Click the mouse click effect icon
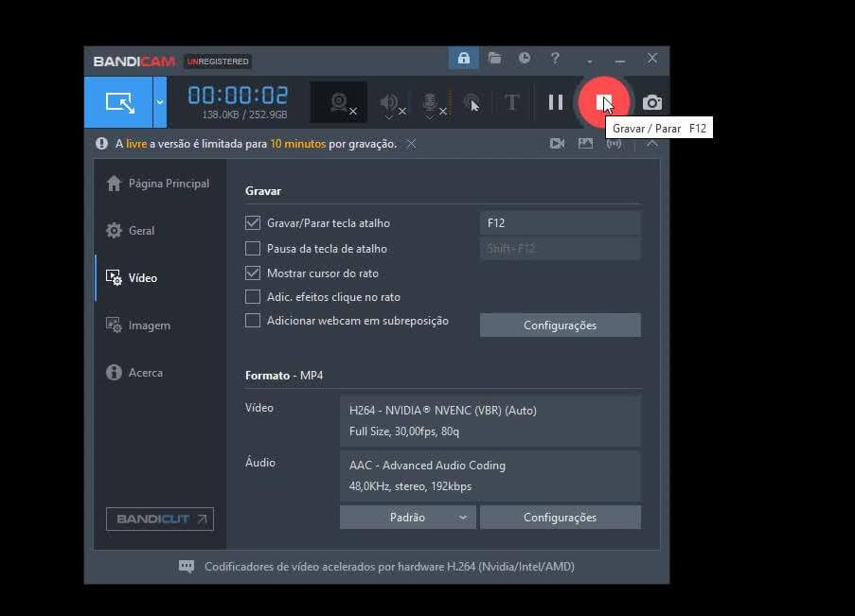The width and height of the screenshot is (855, 616). pyautogui.click(x=472, y=102)
